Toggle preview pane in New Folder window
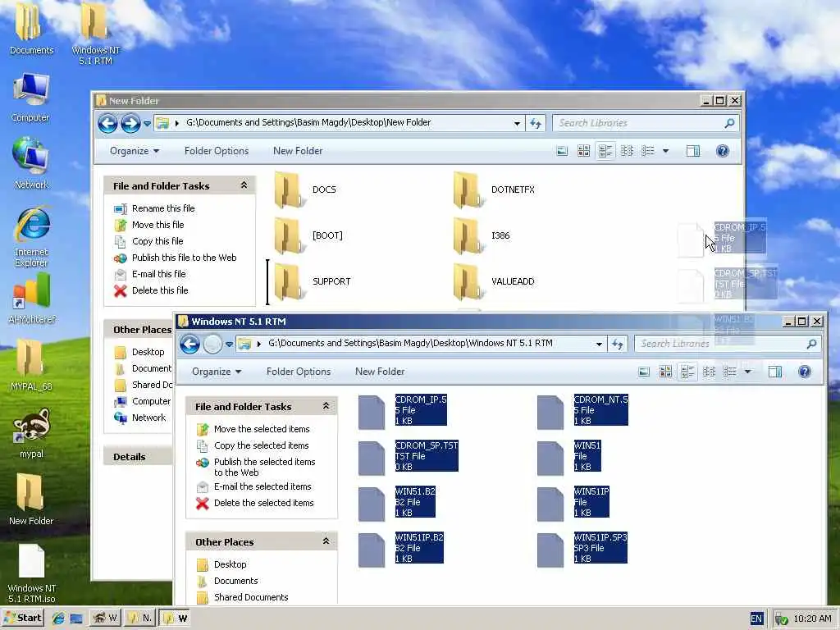 (692, 151)
